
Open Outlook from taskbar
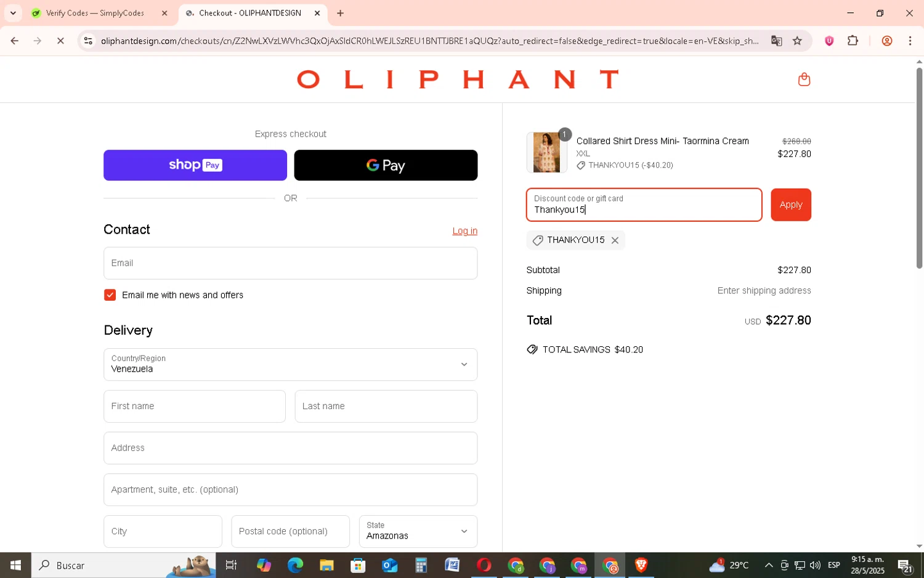click(x=389, y=565)
